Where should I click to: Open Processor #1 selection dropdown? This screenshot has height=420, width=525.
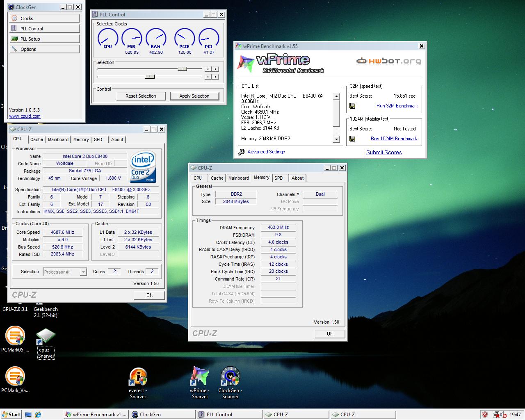[x=65, y=272]
